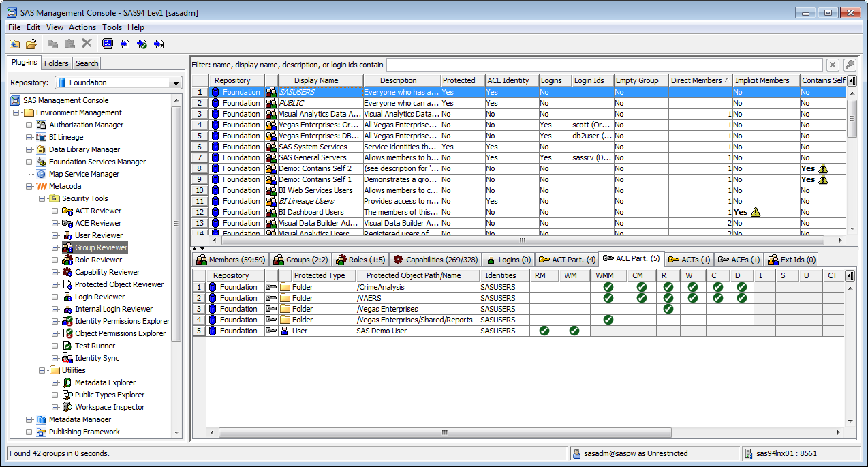Click in the filter text input field

pyautogui.click(x=604, y=65)
